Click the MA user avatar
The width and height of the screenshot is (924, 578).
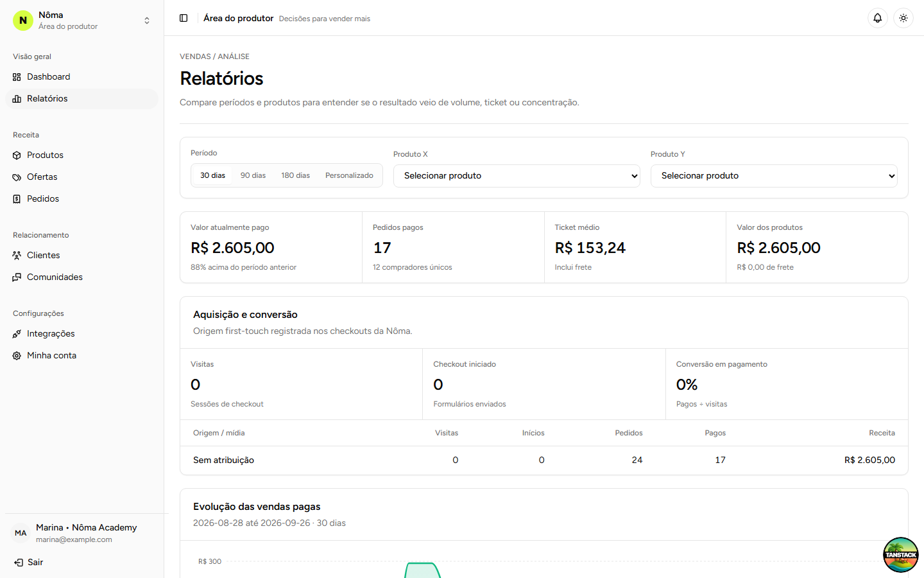click(x=21, y=533)
